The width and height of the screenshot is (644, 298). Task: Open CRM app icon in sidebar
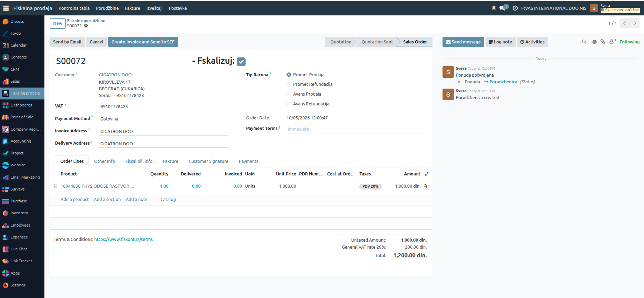6,69
